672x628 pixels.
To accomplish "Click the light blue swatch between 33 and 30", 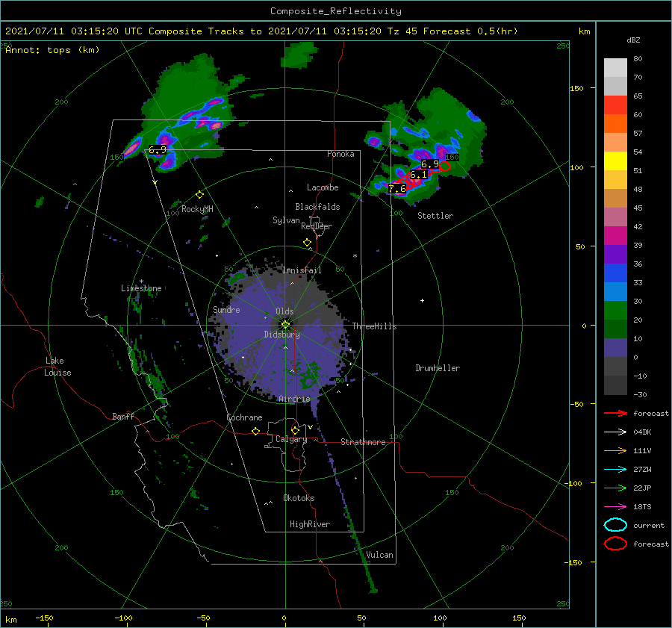I will [x=615, y=291].
